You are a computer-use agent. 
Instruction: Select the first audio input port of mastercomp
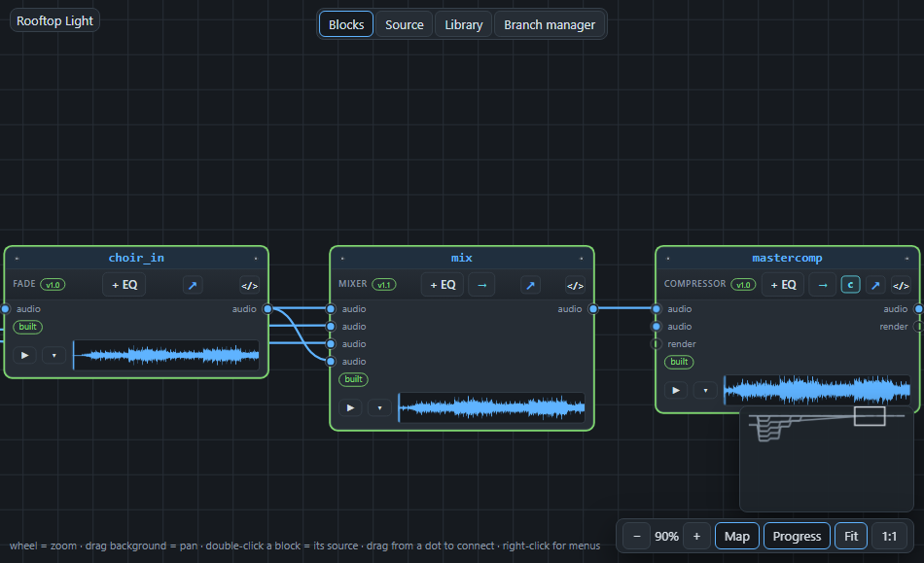[657, 308]
